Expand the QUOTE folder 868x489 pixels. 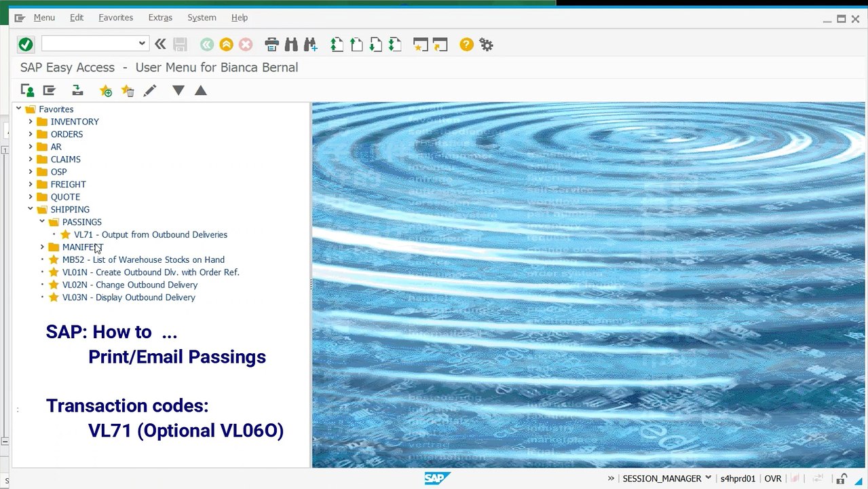[x=31, y=197]
